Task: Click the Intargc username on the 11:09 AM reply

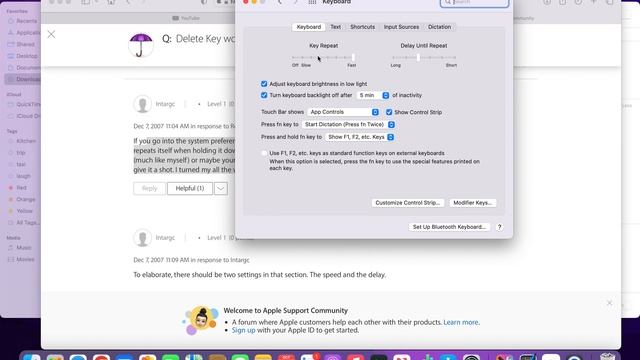Action: point(165,238)
